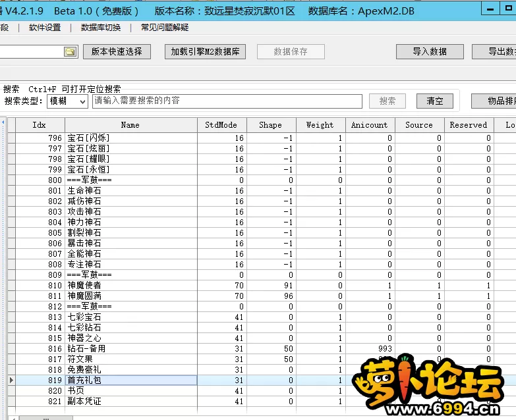516x420 pixels.
Task: Minimize the application window
Action: click(490, 9)
